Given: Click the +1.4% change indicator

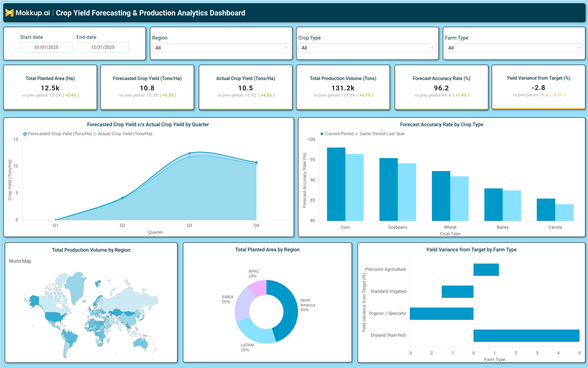Looking at the screenshot, I should point(461,95).
